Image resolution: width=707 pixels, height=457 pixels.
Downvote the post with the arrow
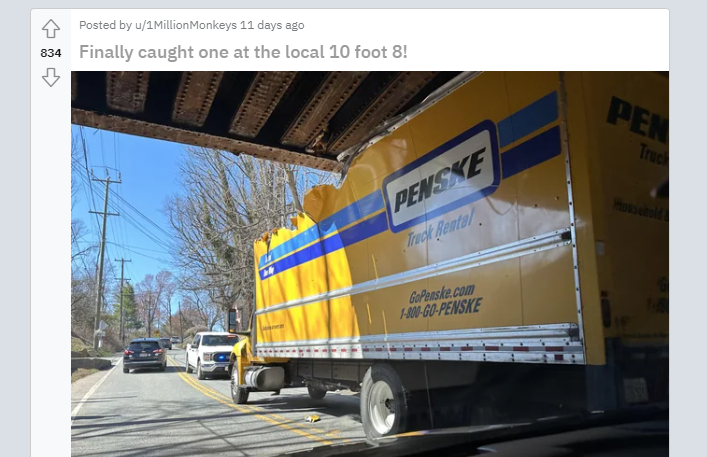click(x=51, y=77)
